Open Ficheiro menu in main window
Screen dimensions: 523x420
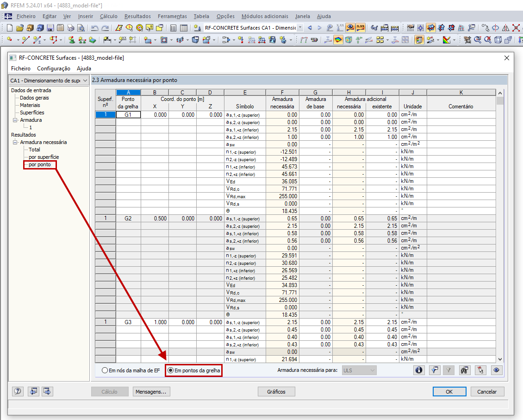point(25,16)
